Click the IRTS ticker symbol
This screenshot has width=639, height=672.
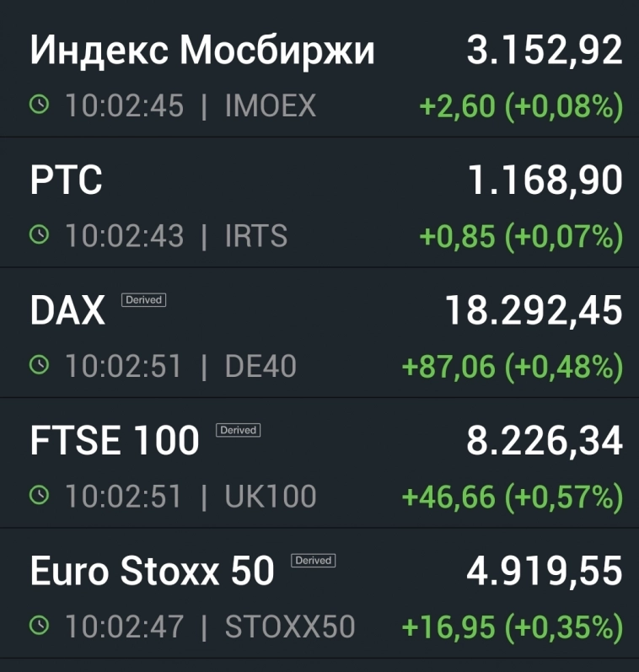pos(256,236)
